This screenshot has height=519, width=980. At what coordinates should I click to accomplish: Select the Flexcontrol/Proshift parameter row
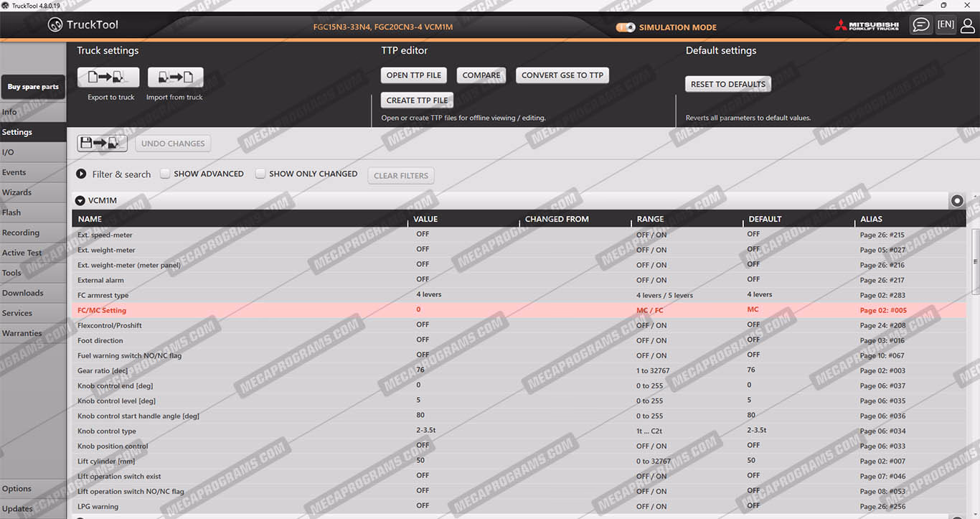[x=519, y=325]
